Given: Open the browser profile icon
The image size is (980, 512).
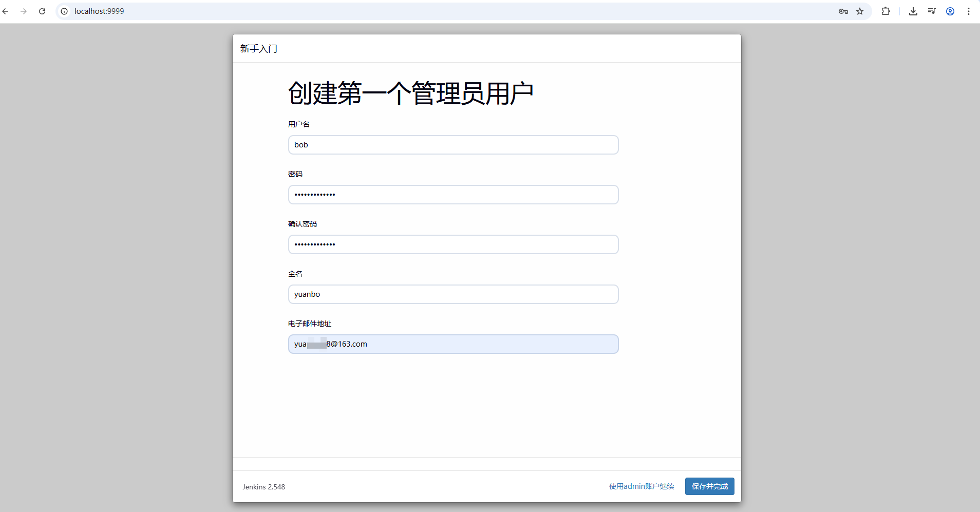Looking at the screenshot, I should pyautogui.click(x=950, y=11).
